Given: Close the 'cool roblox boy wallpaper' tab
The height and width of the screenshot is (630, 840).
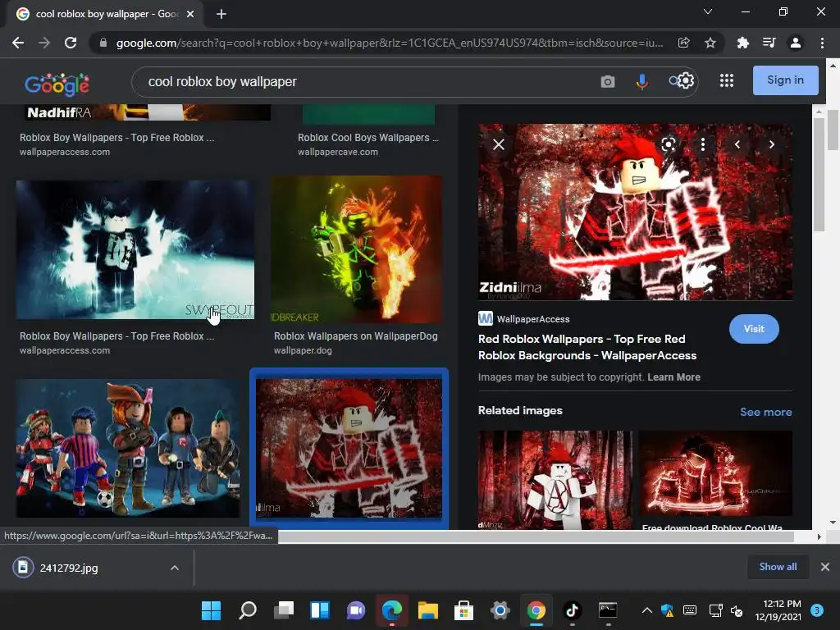Looking at the screenshot, I should click(x=190, y=14).
